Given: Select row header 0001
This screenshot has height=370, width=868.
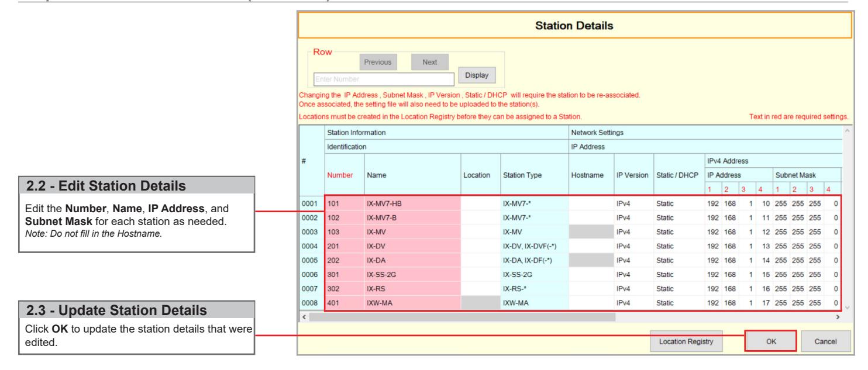Looking at the screenshot, I should click(x=312, y=204).
